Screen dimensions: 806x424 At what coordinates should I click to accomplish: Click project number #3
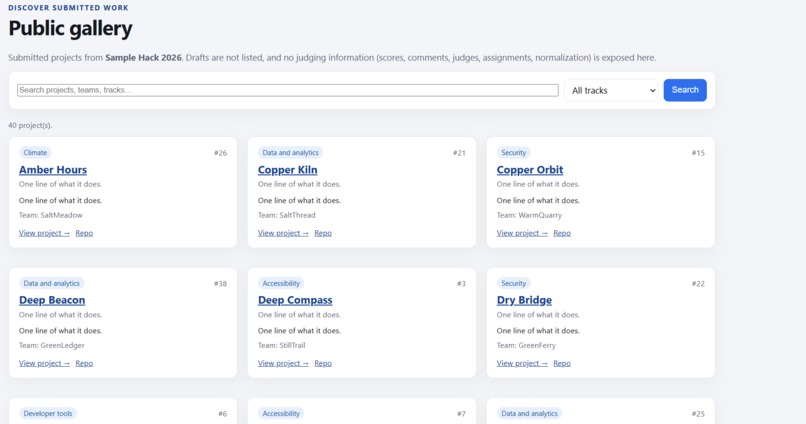point(461,284)
